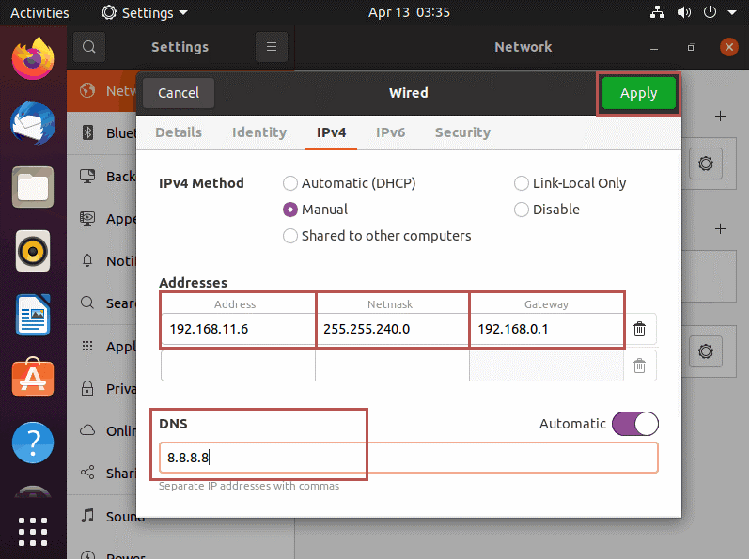The height and width of the screenshot is (560, 750).
Task: Switch to the Identity tab
Action: 259,132
